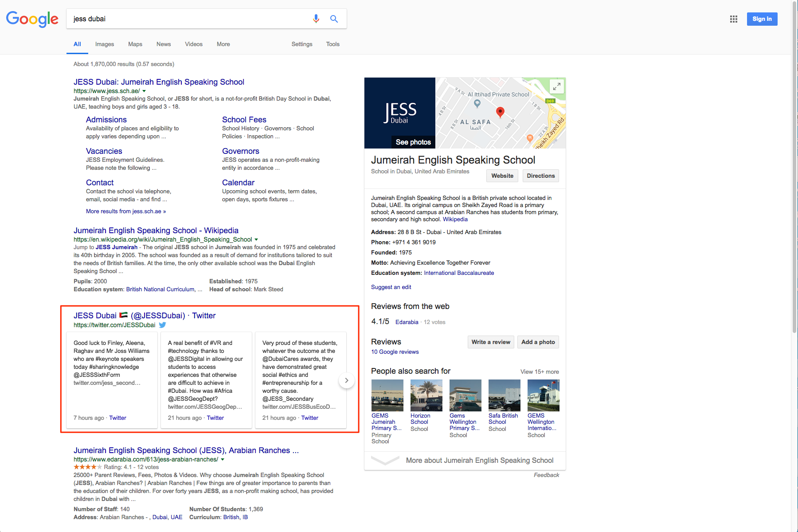
Task: Open Gems Wellington Primary School thumbnail
Action: [x=465, y=395]
